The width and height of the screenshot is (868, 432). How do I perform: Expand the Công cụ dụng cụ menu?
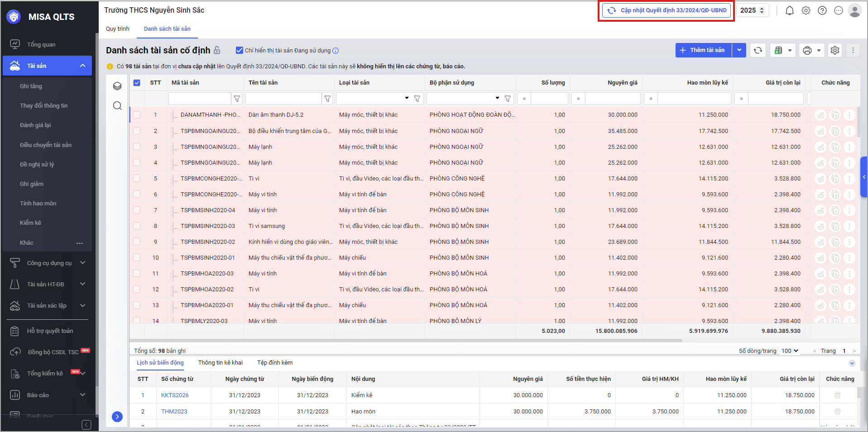[x=49, y=263]
